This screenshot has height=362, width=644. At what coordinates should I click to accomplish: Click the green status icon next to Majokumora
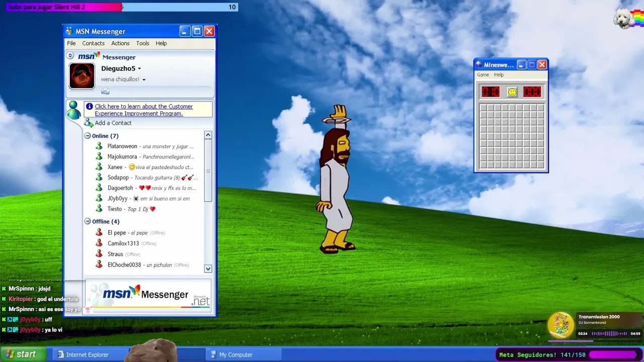pyautogui.click(x=99, y=157)
